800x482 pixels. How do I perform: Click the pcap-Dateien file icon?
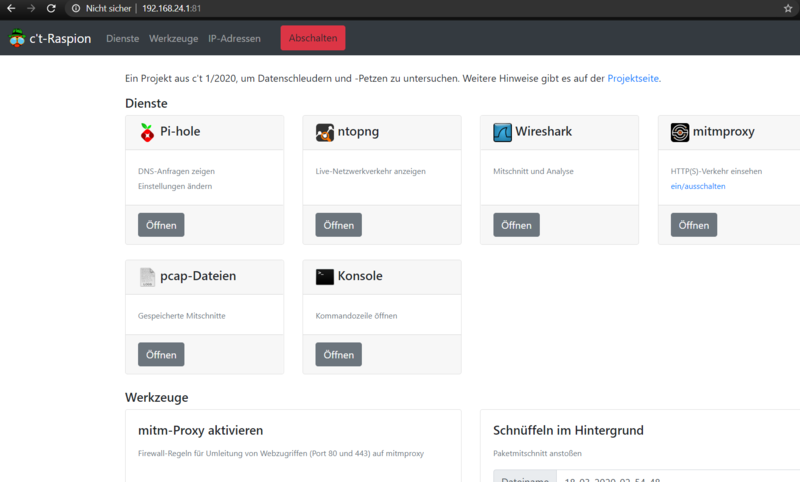pos(147,277)
